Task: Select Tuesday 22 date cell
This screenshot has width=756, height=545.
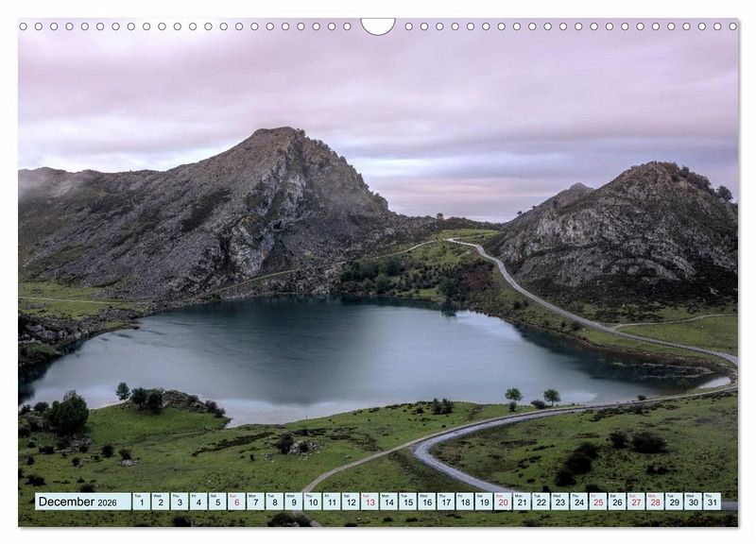Action: (x=541, y=502)
